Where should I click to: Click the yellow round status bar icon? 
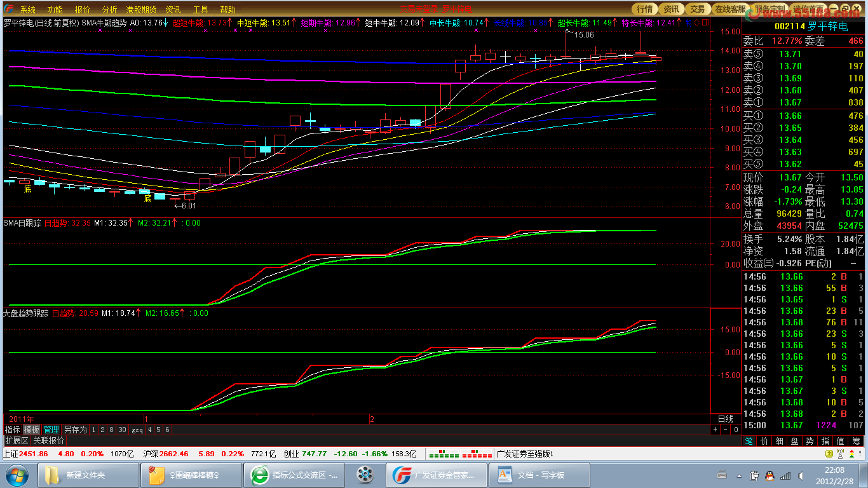pyautogui.click(x=829, y=454)
